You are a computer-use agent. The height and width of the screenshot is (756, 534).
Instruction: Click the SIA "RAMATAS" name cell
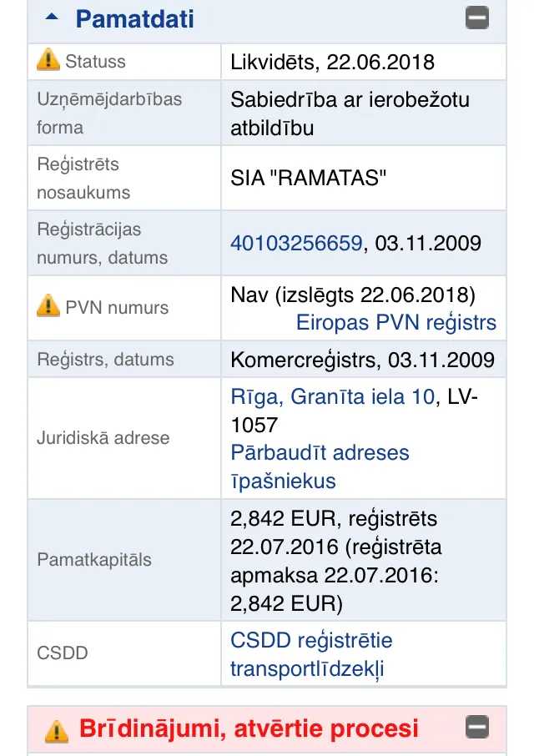click(364, 178)
